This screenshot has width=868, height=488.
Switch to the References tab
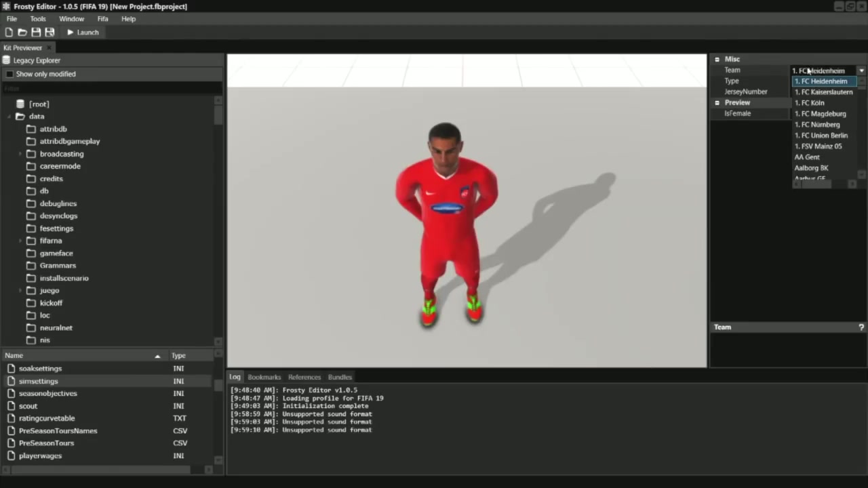tap(304, 378)
